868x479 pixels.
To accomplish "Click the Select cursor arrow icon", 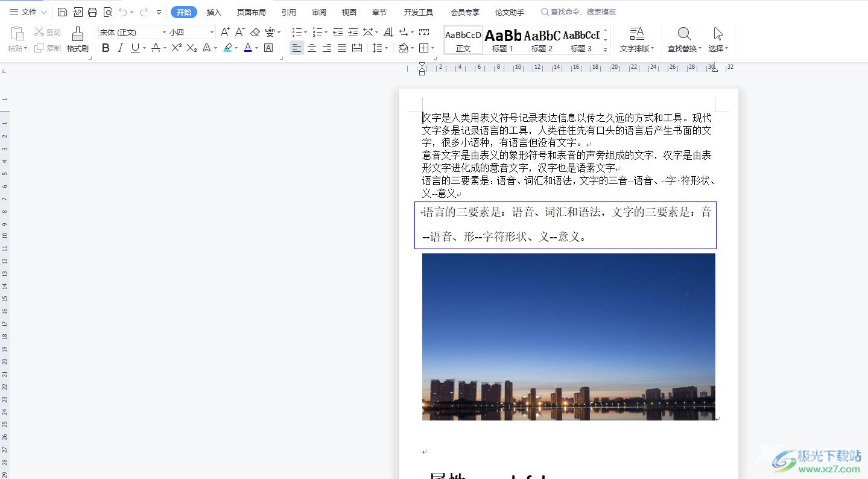I will [x=718, y=34].
